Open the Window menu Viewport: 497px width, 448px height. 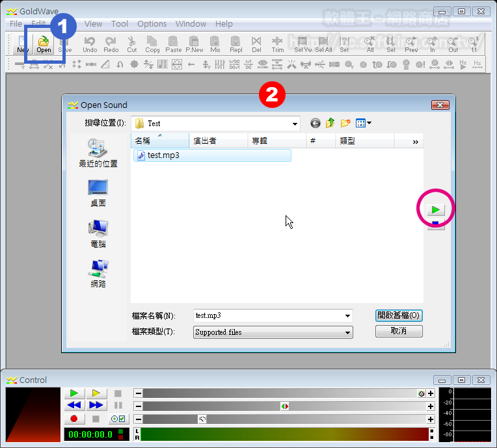[x=191, y=23]
